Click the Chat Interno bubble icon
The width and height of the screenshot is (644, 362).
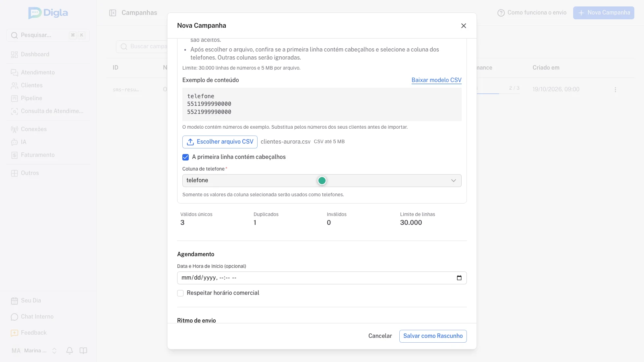pos(14,317)
